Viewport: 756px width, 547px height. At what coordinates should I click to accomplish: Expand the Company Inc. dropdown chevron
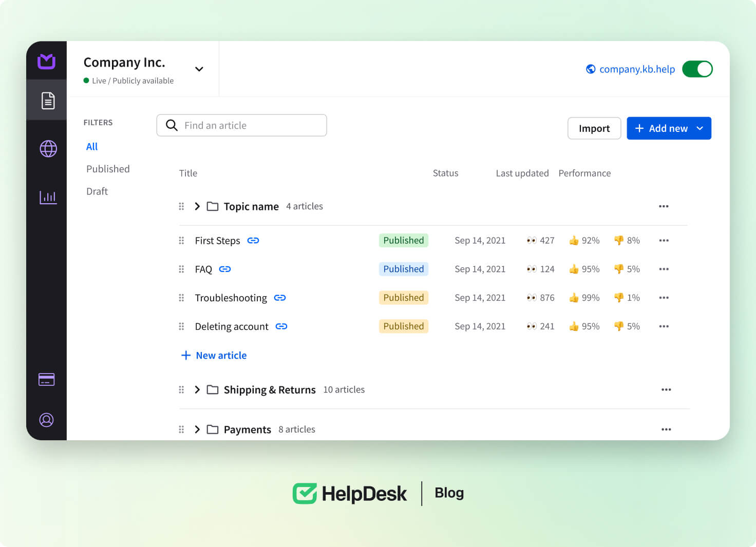pos(199,69)
